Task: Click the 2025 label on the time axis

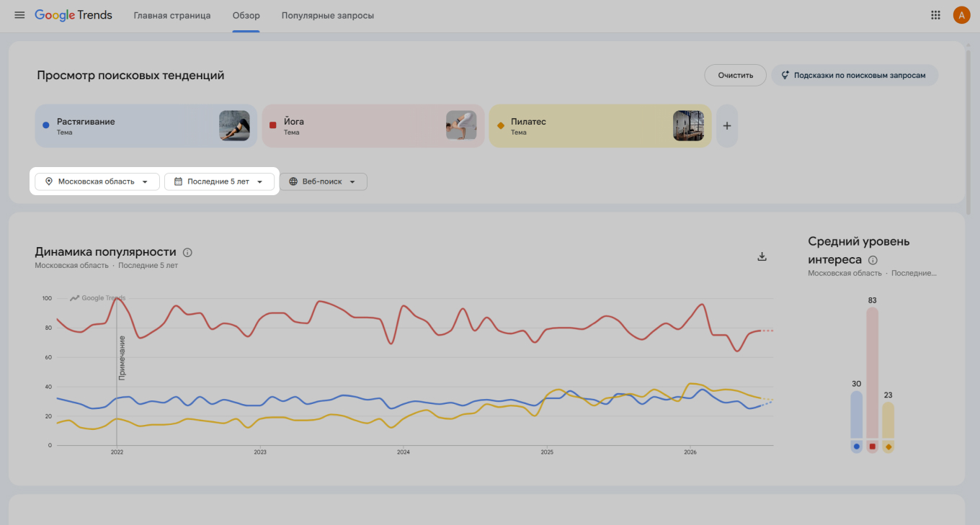Action: click(547, 452)
